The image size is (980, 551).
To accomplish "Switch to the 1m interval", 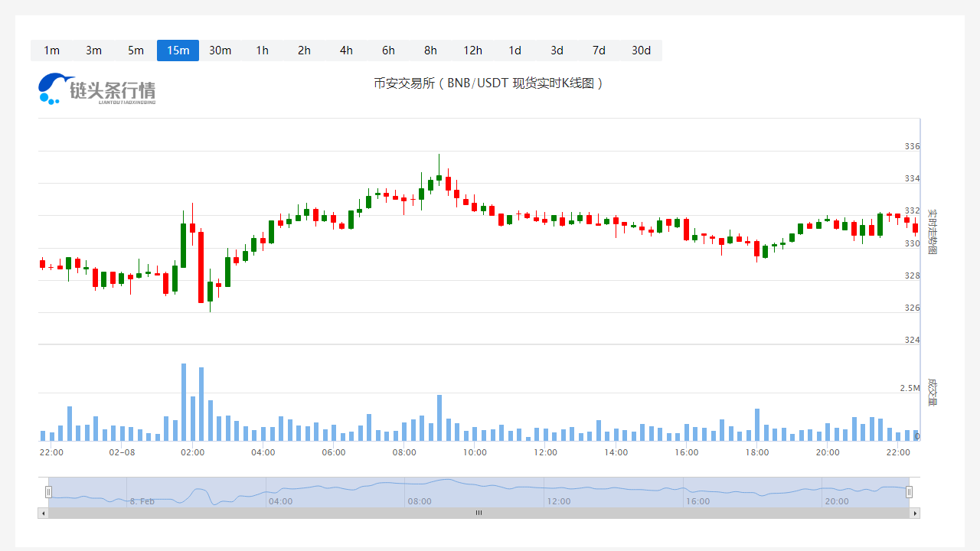I will click(x=51, y=51).
